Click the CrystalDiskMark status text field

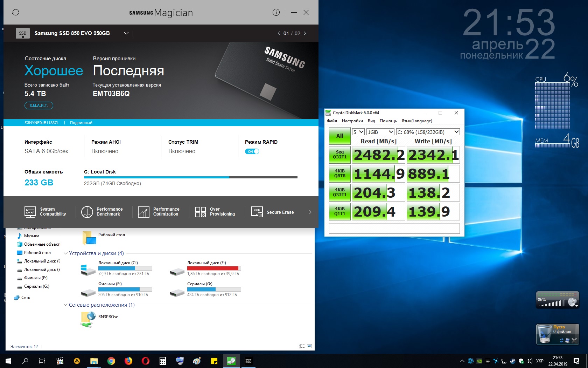click(x=394, y=228)
